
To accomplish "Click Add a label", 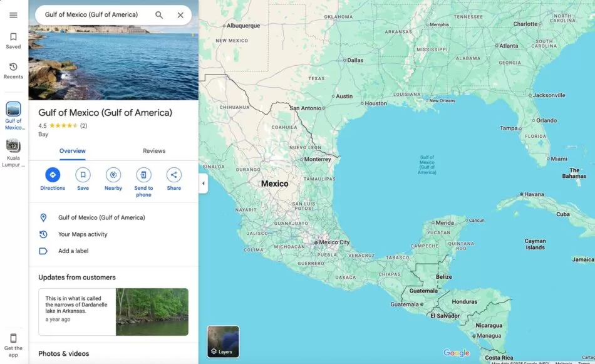I will coord(73,251).
